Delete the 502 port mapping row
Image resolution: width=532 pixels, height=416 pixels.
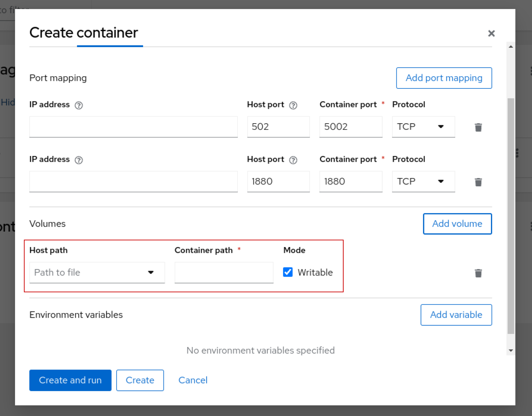click(x=478, y=127)
